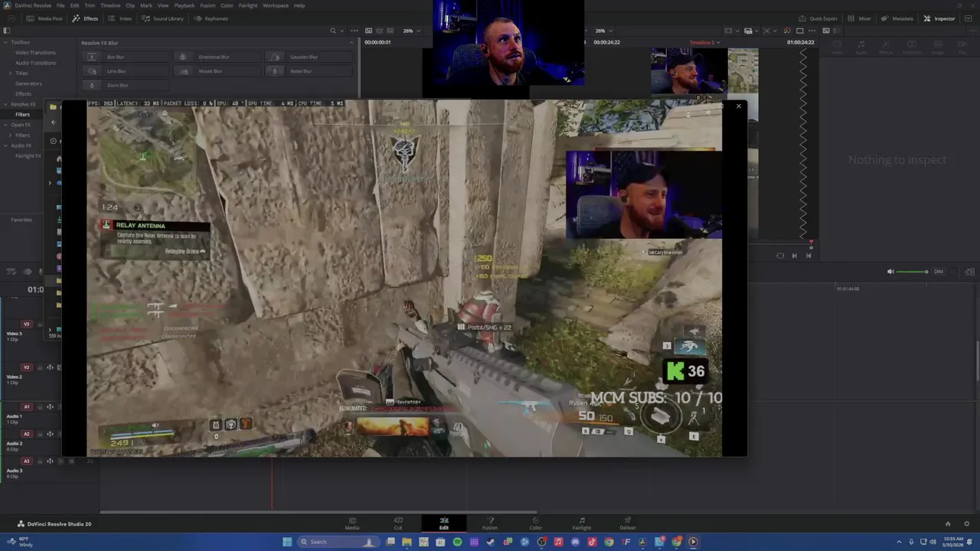
Task: Collapse the Toolbox tree
Action: pyautogui.click(x=5, y=42)
